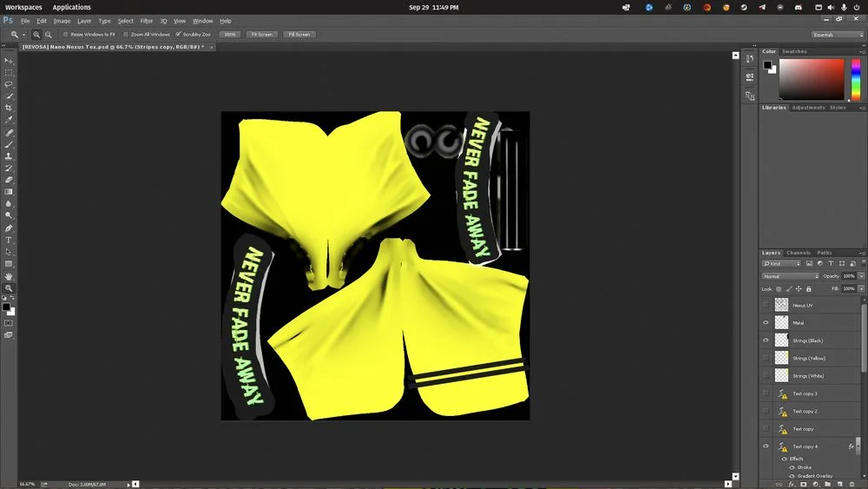Switch to the Channels tab

pyautogui.click(x=799, y=253)
